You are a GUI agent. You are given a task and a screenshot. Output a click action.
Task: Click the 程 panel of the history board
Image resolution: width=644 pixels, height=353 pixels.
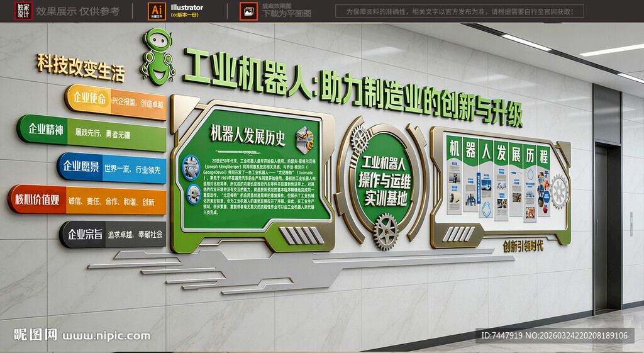coord(543,180)
